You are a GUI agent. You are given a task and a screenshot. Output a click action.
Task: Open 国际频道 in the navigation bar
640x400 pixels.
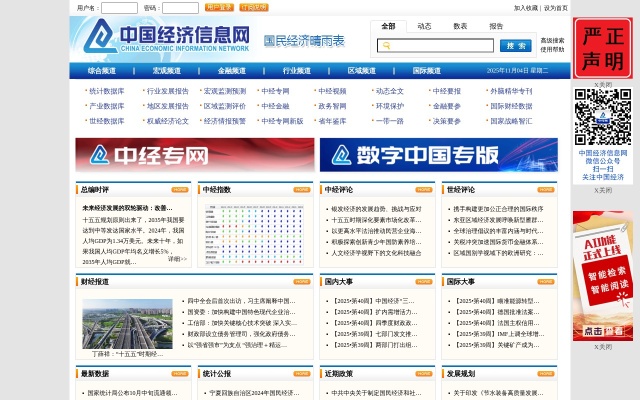[426, 71]
